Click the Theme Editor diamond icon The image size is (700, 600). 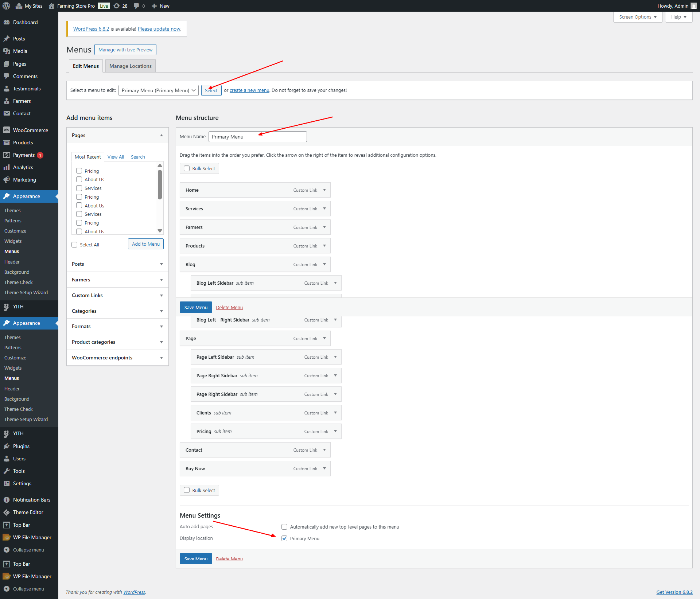pos(7,512)
